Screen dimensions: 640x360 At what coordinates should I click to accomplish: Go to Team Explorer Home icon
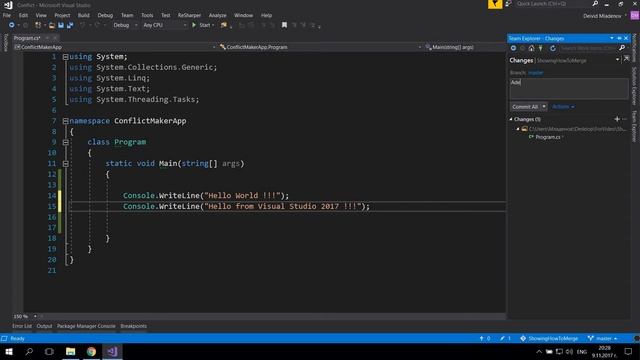click(531, 48)
